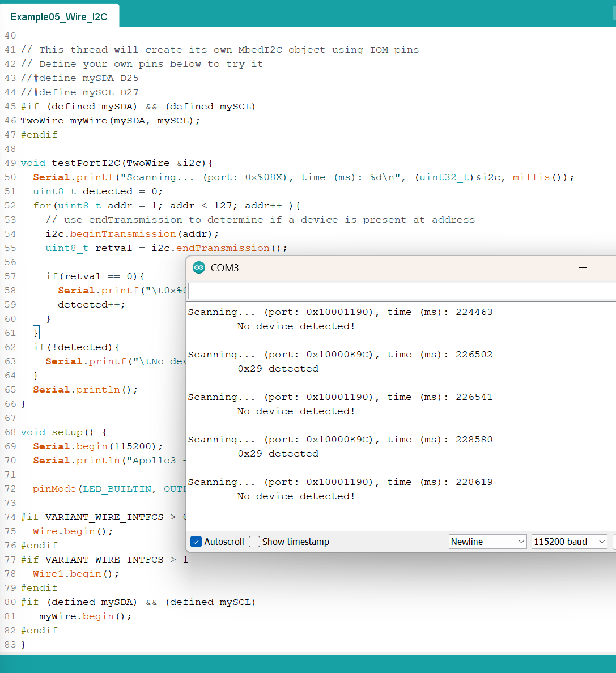Click the highlighted closing brace on line 61

pyautogui.click(x=36, y=333)
